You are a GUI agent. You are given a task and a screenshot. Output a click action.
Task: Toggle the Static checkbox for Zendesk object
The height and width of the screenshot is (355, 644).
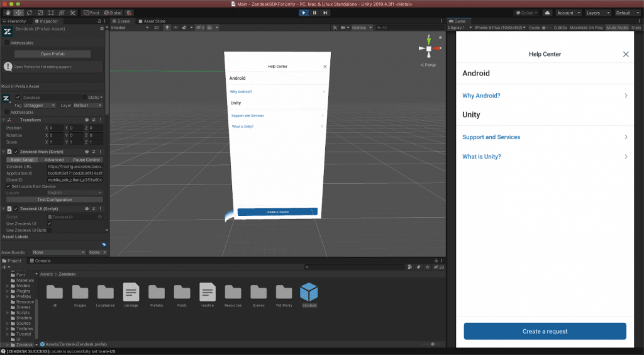coord(84,98)
